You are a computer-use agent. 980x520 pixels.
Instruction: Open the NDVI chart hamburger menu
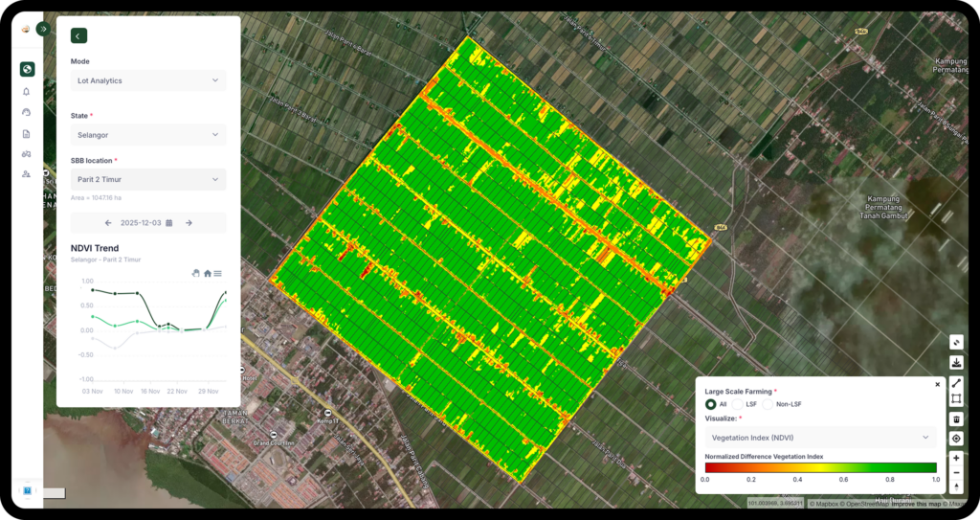tap(218, 273)
